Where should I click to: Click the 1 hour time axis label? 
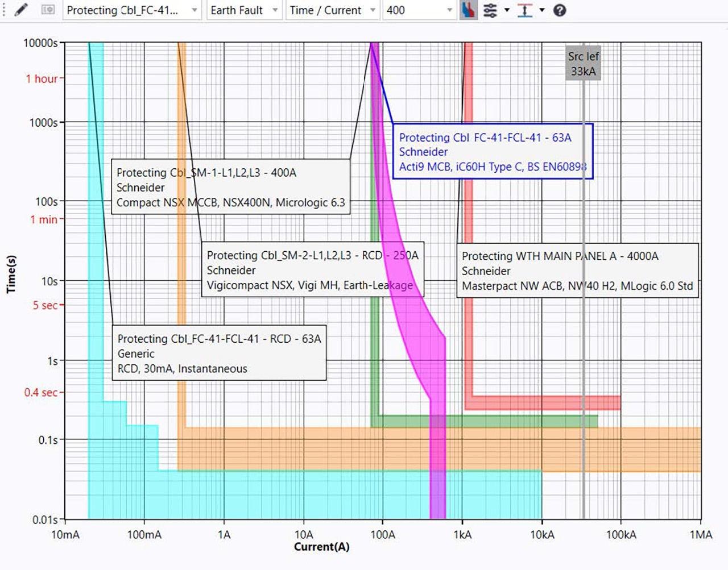click(42, 79)
